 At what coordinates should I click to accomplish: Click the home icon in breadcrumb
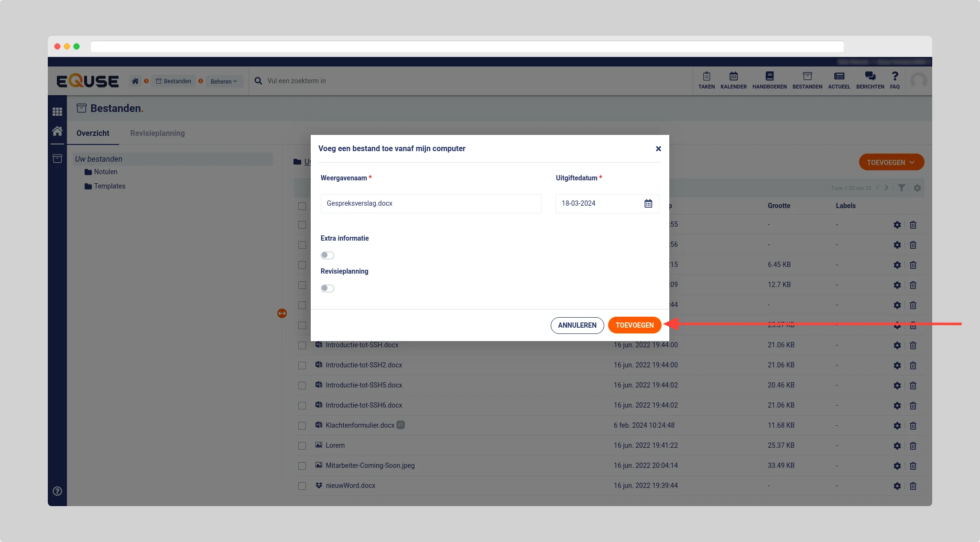pyautogui.click(x=135, y=81)
